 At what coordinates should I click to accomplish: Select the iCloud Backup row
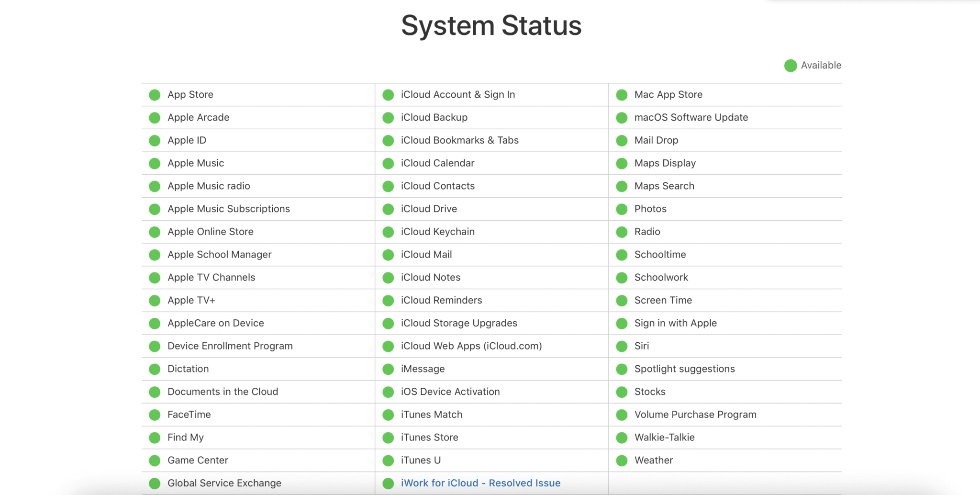pyautogui.click(x=434, y=117)
